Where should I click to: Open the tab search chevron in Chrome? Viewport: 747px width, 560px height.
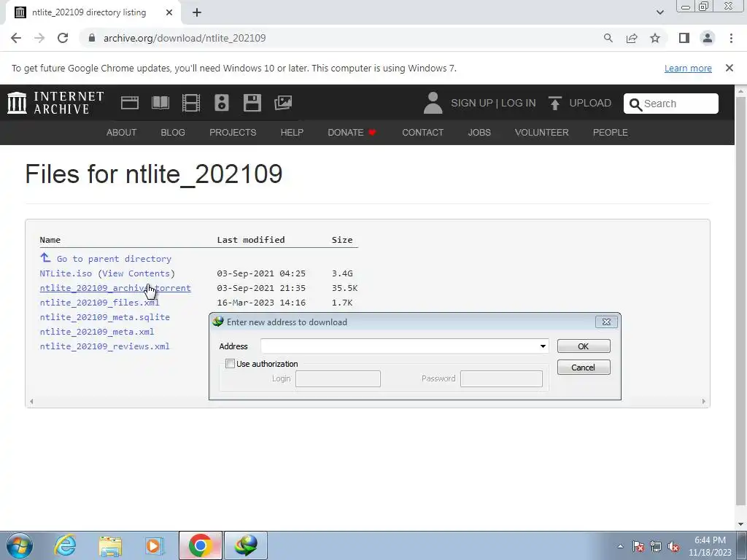[659, 12]
